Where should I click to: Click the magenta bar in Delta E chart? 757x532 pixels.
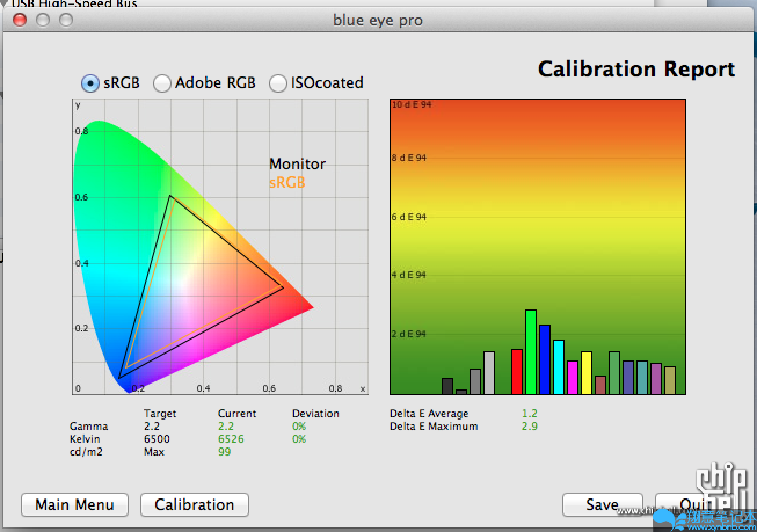[x=573, y=378]
